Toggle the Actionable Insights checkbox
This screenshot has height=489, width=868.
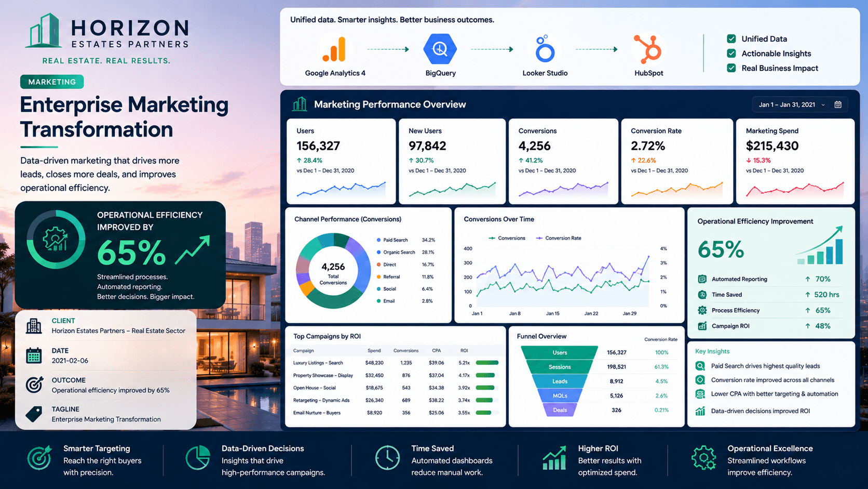pyautogui.click(x=731, y=53)
